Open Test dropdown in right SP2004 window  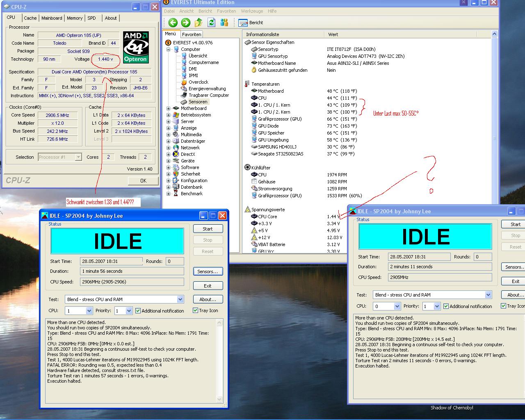click(x=488, y=295)
